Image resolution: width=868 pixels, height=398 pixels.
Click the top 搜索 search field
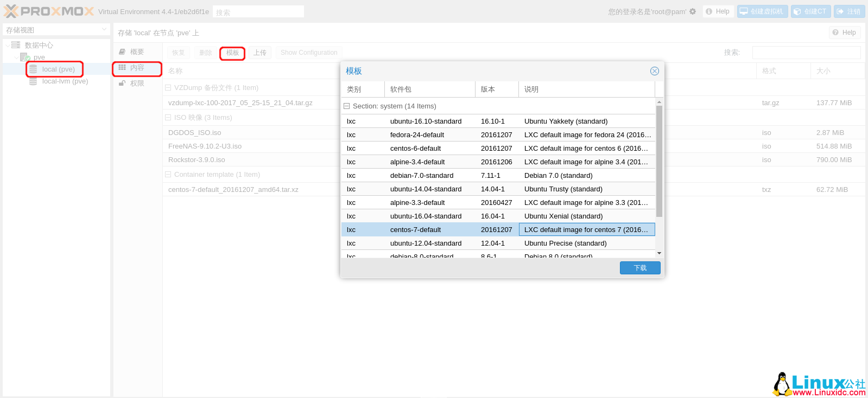(258, 11)
